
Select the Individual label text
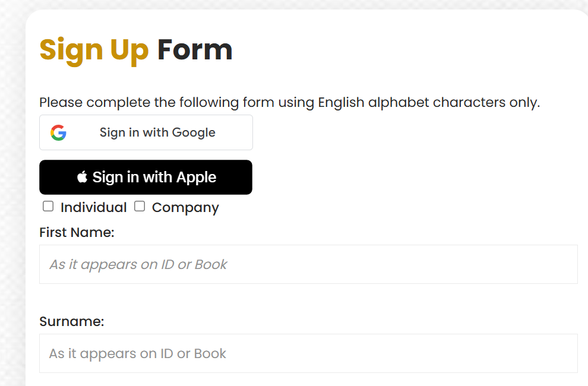point(94,207)
